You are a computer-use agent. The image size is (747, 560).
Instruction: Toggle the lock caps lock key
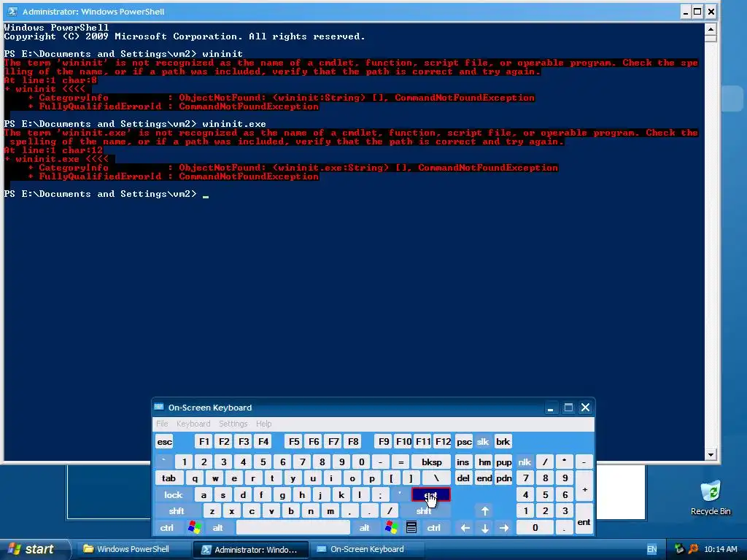point(173,495)
